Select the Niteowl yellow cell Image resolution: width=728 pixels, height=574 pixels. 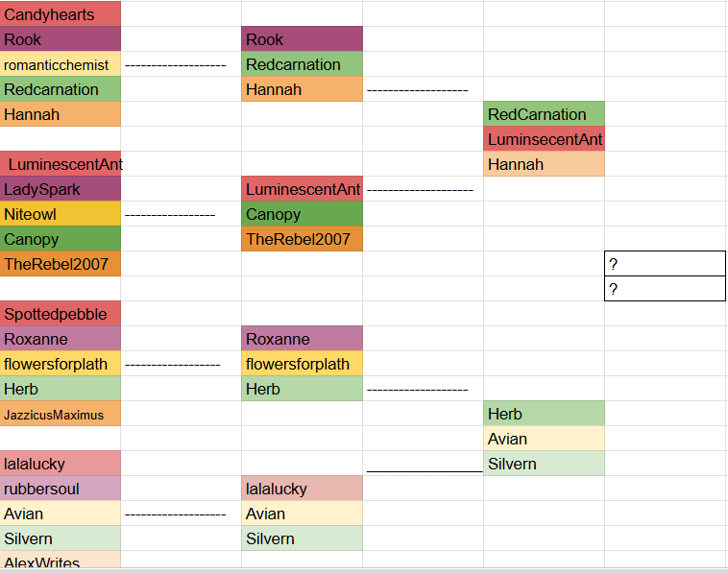pyautogui.click(x=61, y=214)
